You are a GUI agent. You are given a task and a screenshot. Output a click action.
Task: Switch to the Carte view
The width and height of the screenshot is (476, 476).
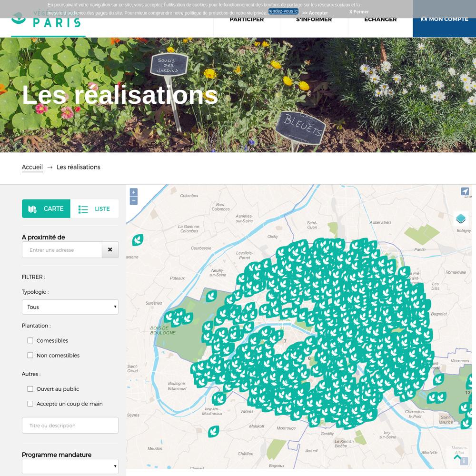(x=46, y=208)
